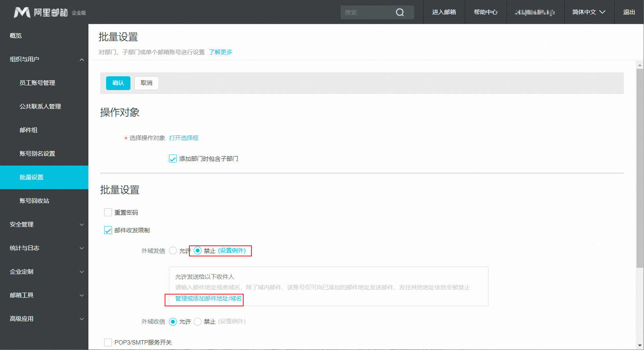The height and width of the screenshot is (350, 644).
Task: Click the blurred account name in header
Action: (535, 12)
